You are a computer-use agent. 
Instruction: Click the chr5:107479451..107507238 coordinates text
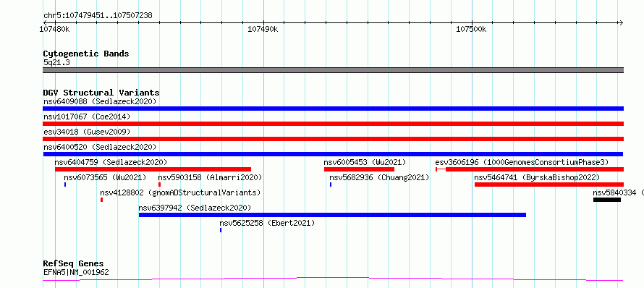pos(98,16)
